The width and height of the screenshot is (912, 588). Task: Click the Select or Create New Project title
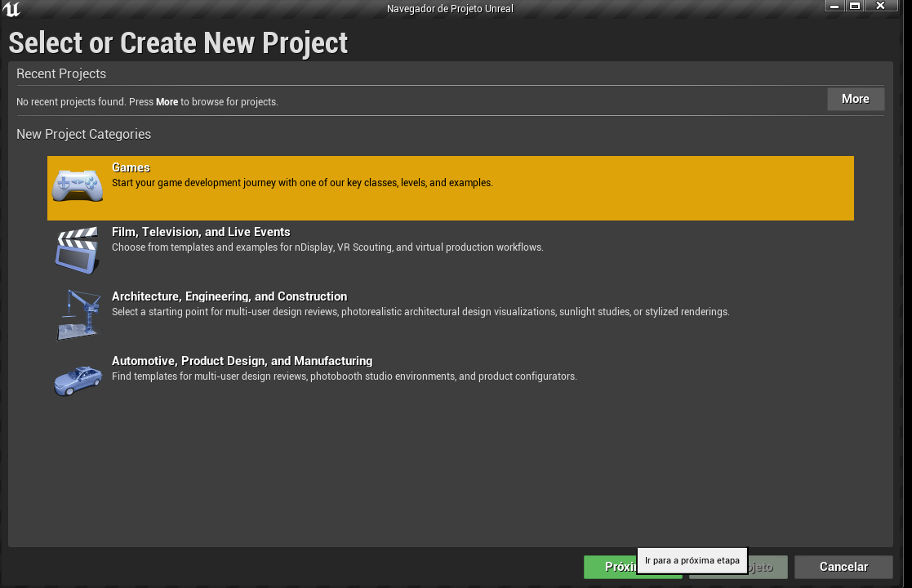[x=178, y=43]
